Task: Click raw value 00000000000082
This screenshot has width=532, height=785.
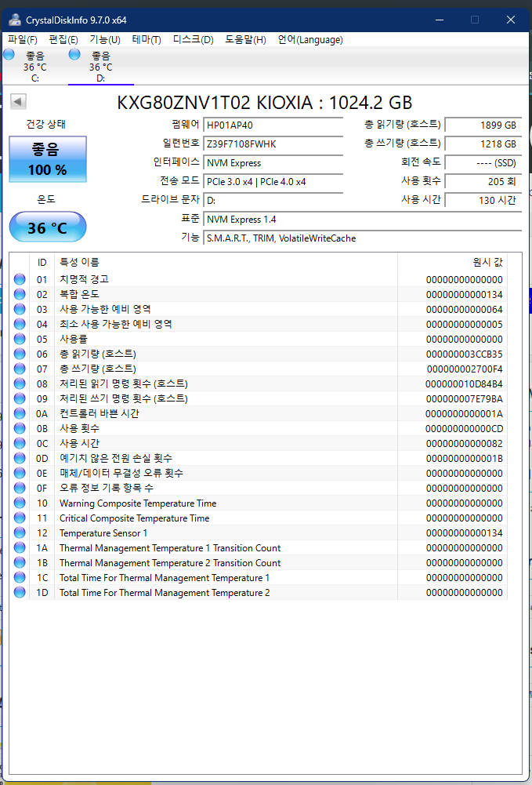Action: tap(465, 444)
